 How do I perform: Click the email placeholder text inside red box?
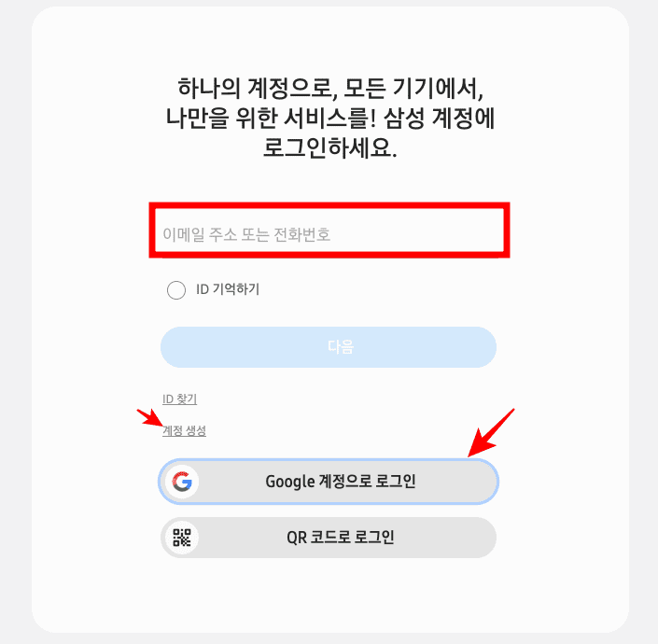[246, 234]
